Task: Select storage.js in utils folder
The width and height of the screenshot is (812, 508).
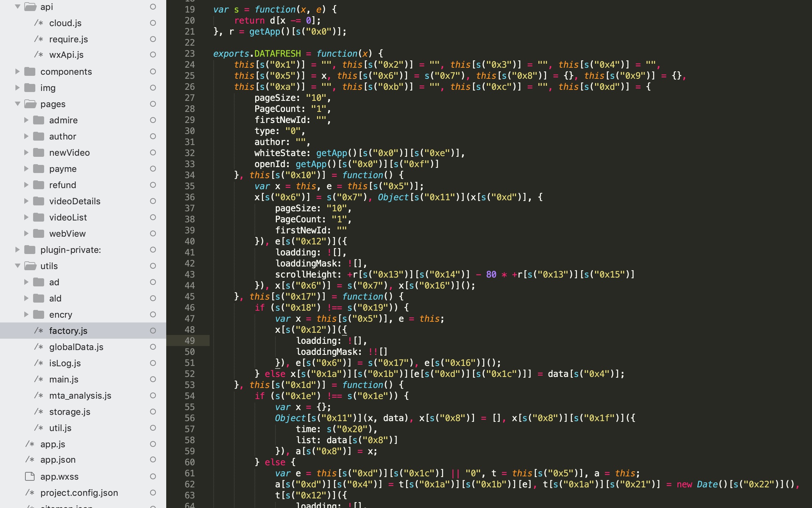Action: (70, 412)
